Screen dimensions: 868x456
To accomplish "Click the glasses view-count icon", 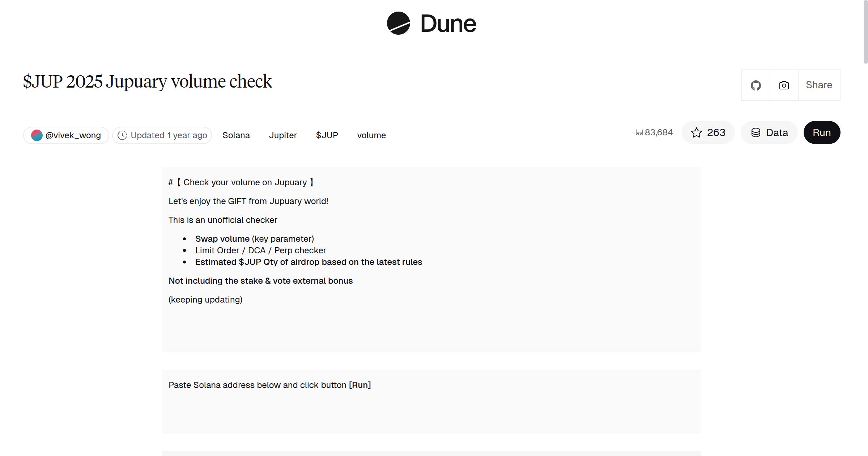I will pyautogui.click(x=639, y=132).
